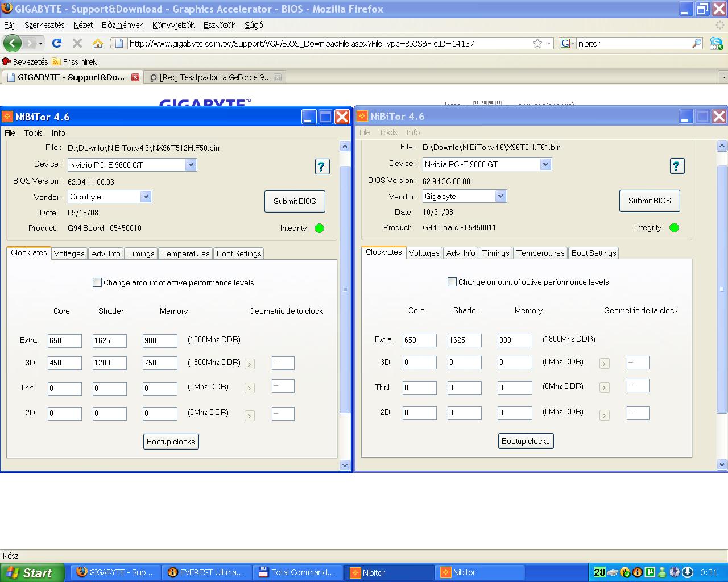
Task: Open Könyvjelzők menu in Firefox
Action: (x=173, y=25)
